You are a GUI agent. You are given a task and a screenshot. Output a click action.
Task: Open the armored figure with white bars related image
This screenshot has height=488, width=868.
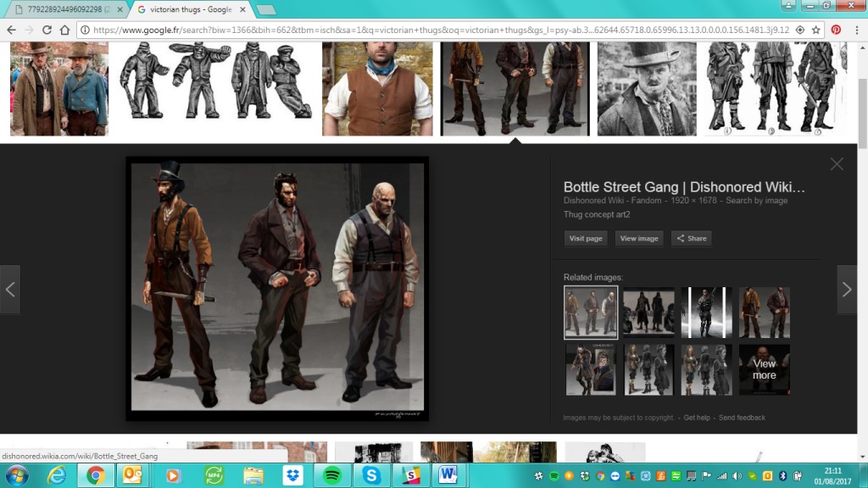click(706, 312)
